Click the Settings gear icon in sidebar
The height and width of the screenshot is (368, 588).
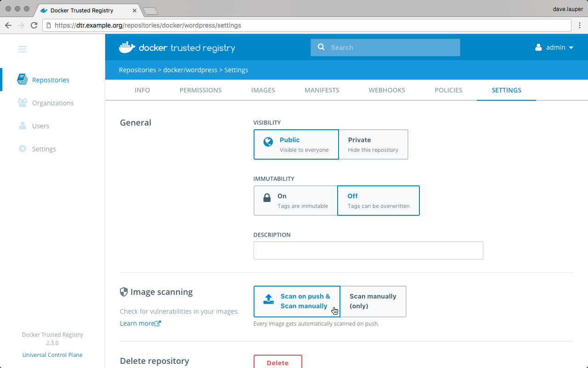tap(22, 149)
